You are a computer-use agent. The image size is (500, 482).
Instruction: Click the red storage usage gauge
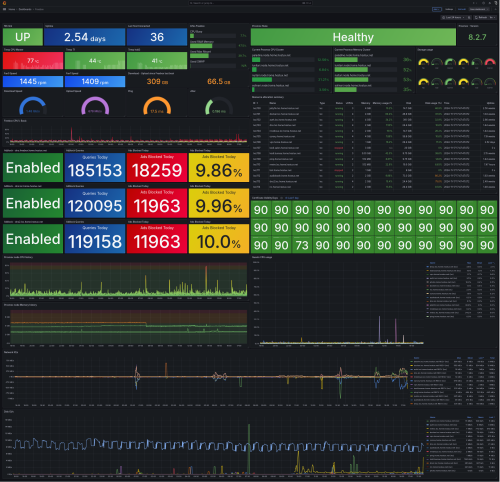[x=490, y=63]
